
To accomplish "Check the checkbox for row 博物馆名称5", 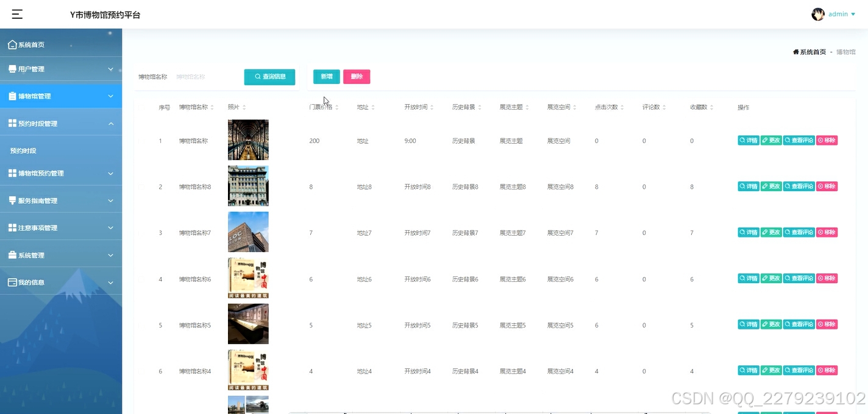I will tap(141, 326).
